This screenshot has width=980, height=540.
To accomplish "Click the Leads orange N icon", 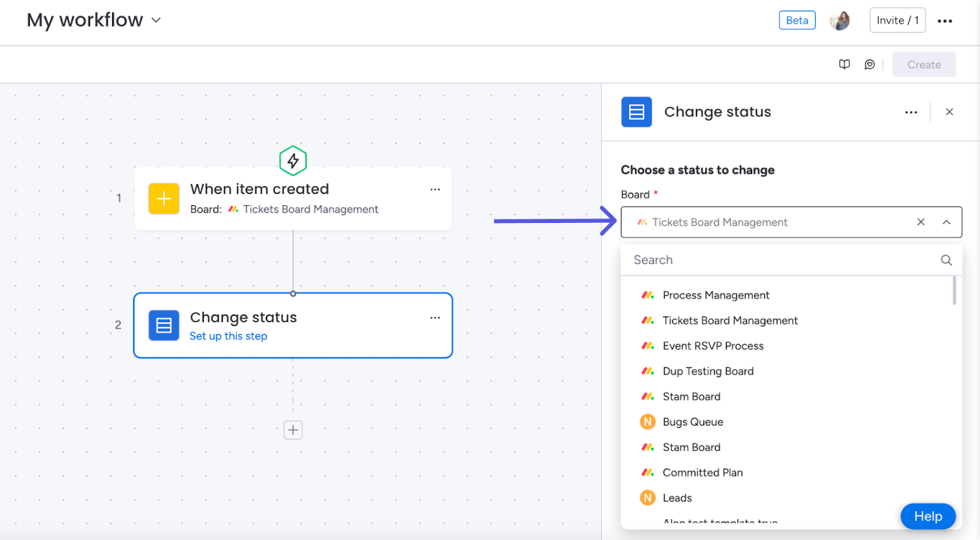I will pyautogui.click(x=647, y=498).
